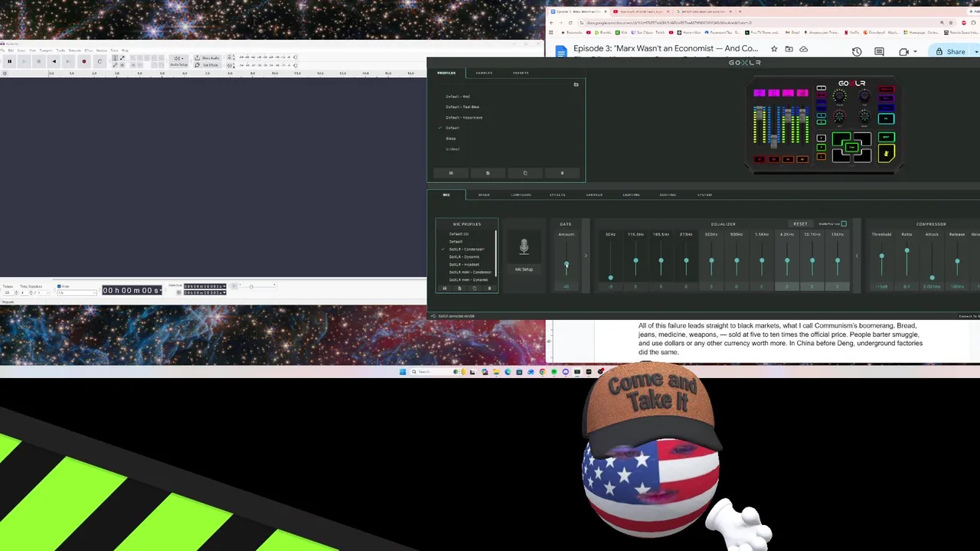Click Share Audio in Audacity
Viewport: 980px width, 551px height.
(207, 58)
